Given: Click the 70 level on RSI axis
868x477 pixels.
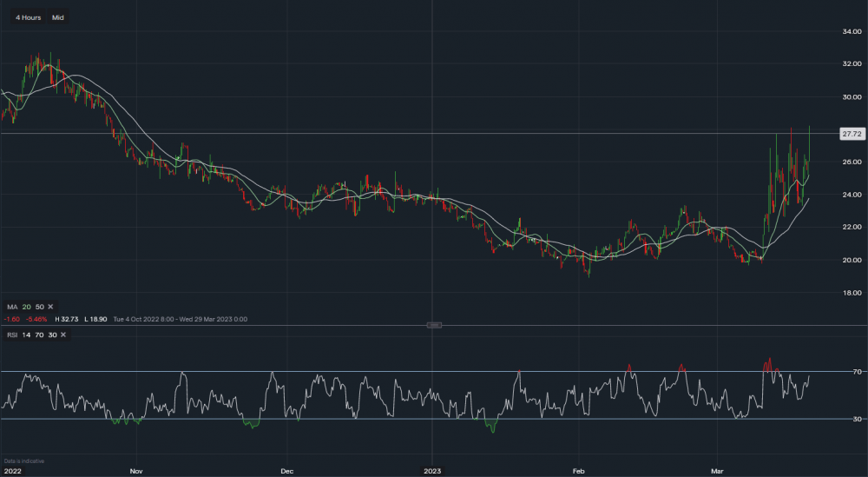Looking at the screenshot, I should 855,372.
